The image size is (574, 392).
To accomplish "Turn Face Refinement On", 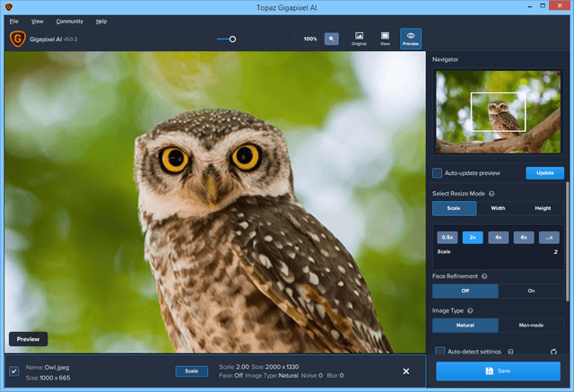I will tap(531, 291).
